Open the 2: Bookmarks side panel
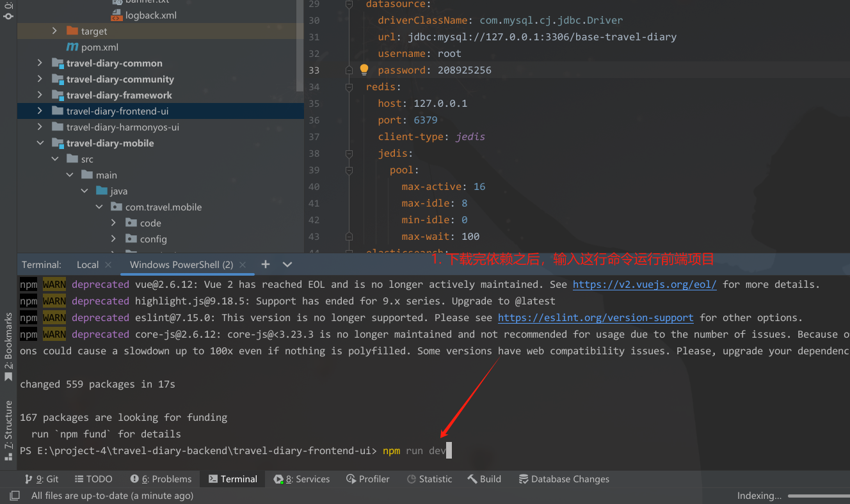The width and height of the screenshot is (850, 504). point(8,347)
